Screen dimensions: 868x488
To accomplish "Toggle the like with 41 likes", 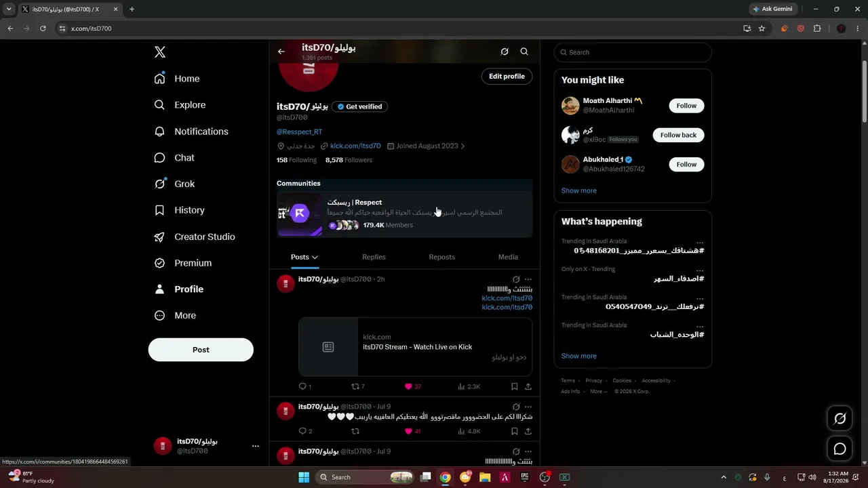I will 412,431.
